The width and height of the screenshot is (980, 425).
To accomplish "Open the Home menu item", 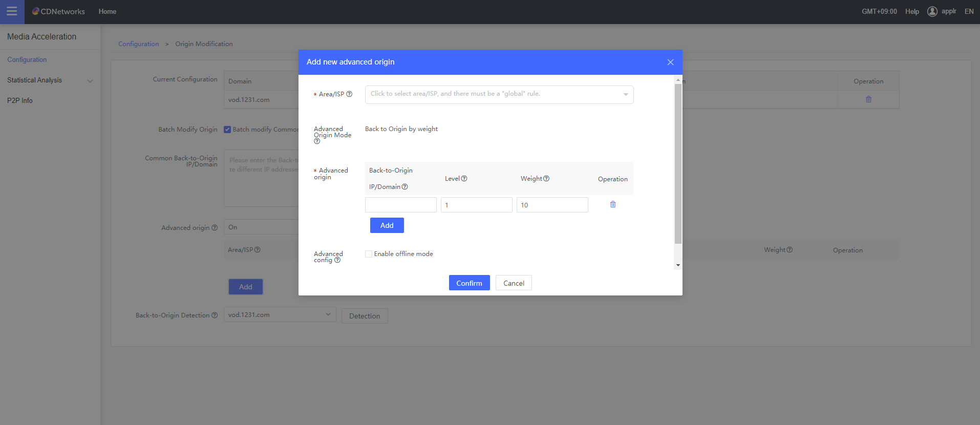I will (x=108, y=11).
